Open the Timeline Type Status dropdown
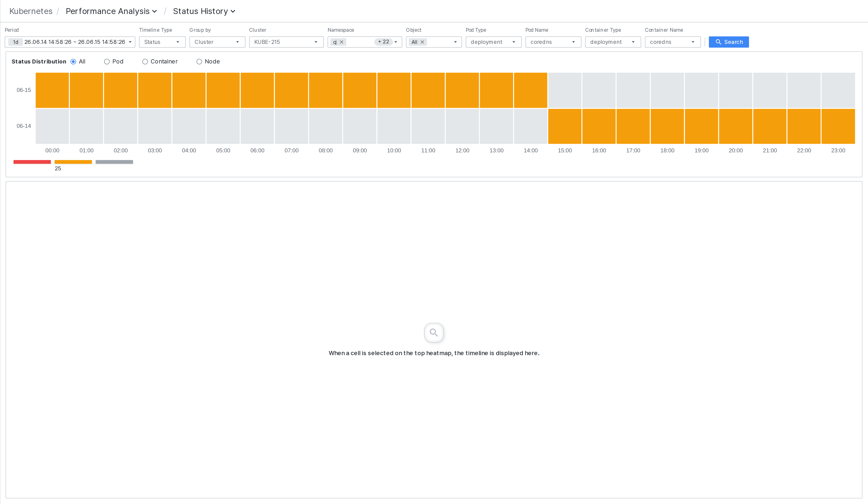Screen dimensions: 868x504 point(162,42)
